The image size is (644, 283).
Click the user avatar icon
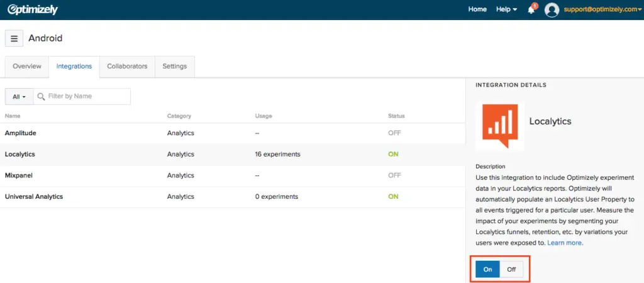(552, 9)
